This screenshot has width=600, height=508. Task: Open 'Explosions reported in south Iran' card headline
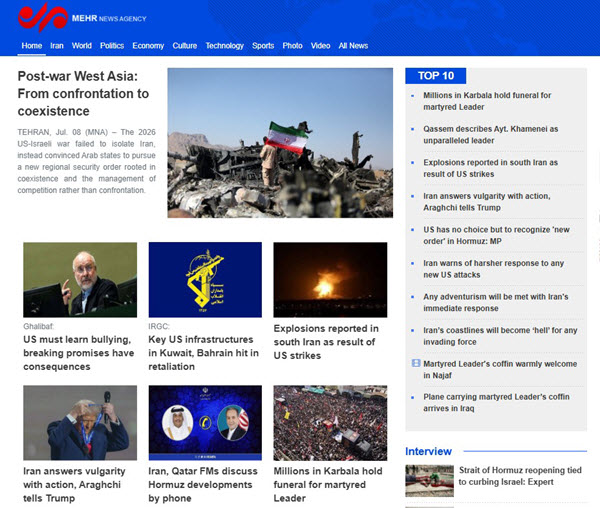(326, 342)
